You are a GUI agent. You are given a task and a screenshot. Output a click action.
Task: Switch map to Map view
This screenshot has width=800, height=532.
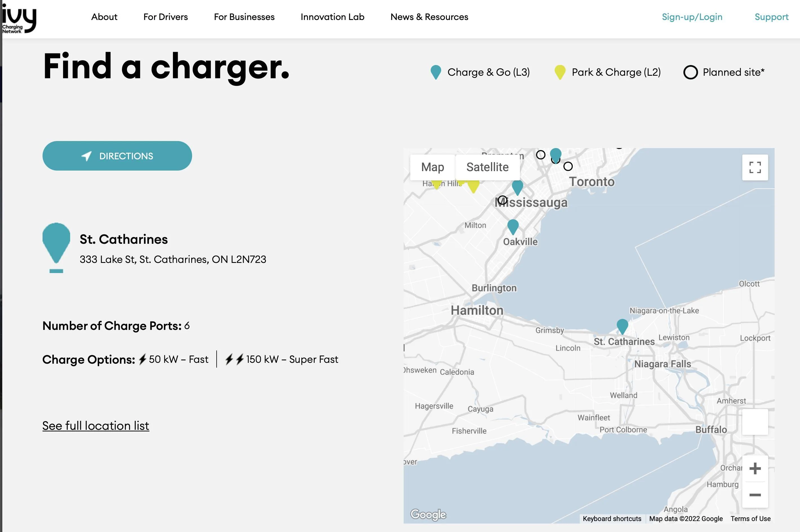[x=433, y=167]
